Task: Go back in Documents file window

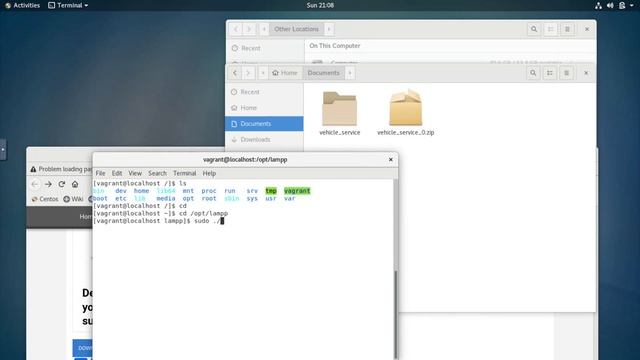Action: (x=235, y=73)
